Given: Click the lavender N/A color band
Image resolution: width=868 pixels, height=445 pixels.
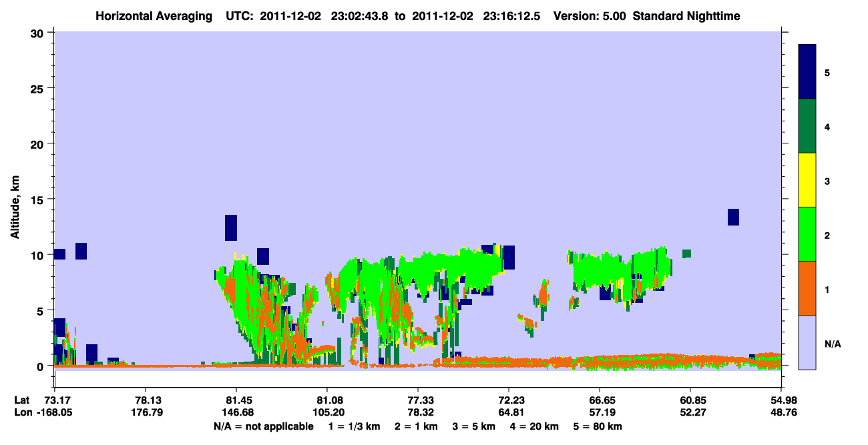Looking at the screenshot, I should coord(807,342).
